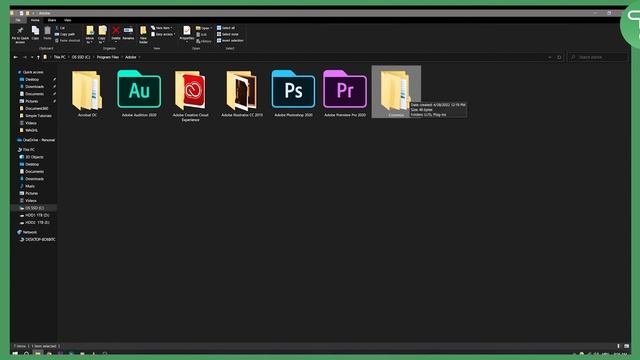Open the New item dropdown
Screen dimensions: 640x360
pos(162,28)
